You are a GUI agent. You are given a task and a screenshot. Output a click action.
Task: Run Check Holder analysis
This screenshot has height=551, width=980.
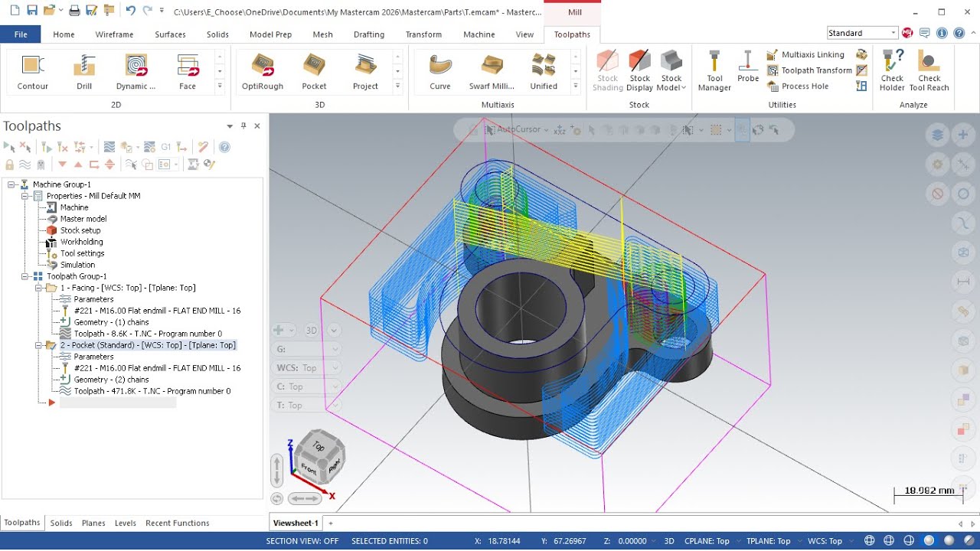(892, 72)
